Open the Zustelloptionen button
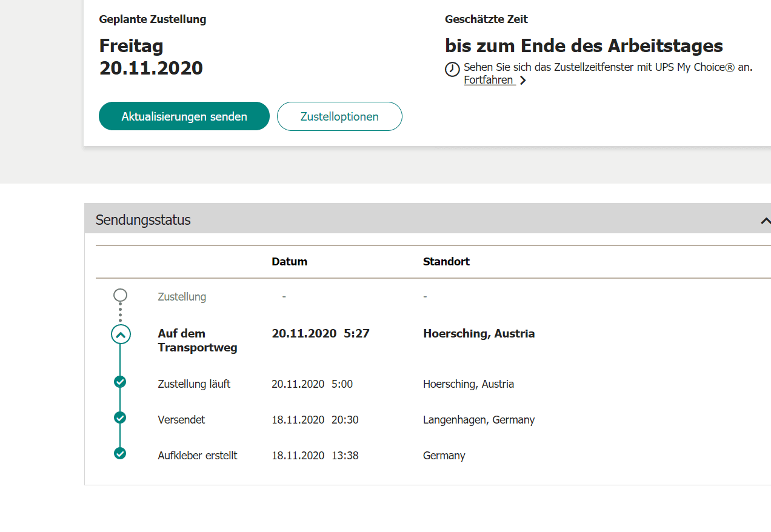The image size is (771, 532). (339, 116)
